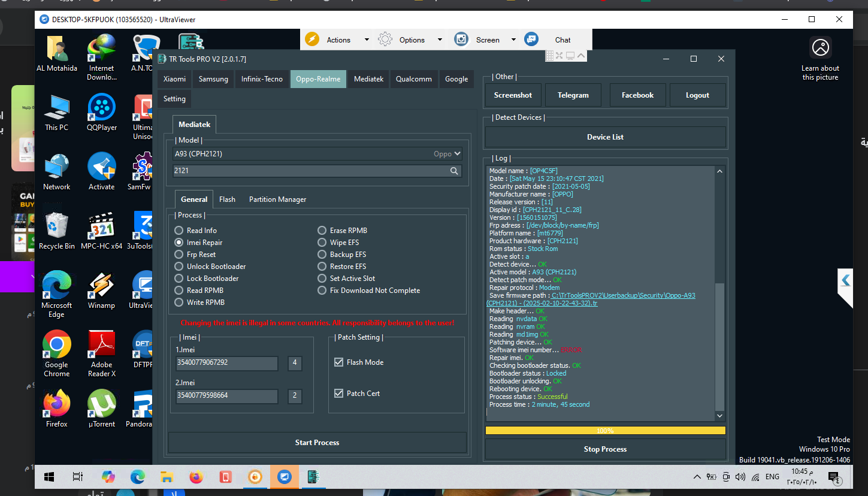Open Task View on the taskbar
The image size is (868, 496).
click(x=78, y=477)
